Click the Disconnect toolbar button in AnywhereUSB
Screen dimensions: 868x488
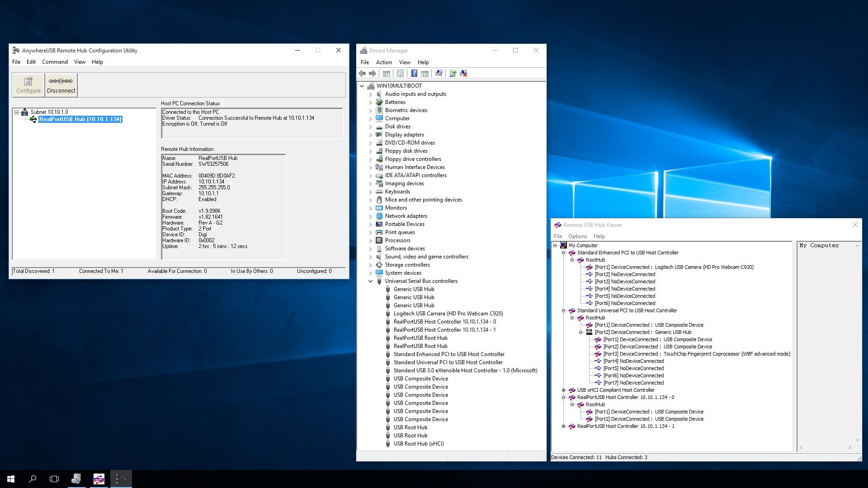coord(61,85)
